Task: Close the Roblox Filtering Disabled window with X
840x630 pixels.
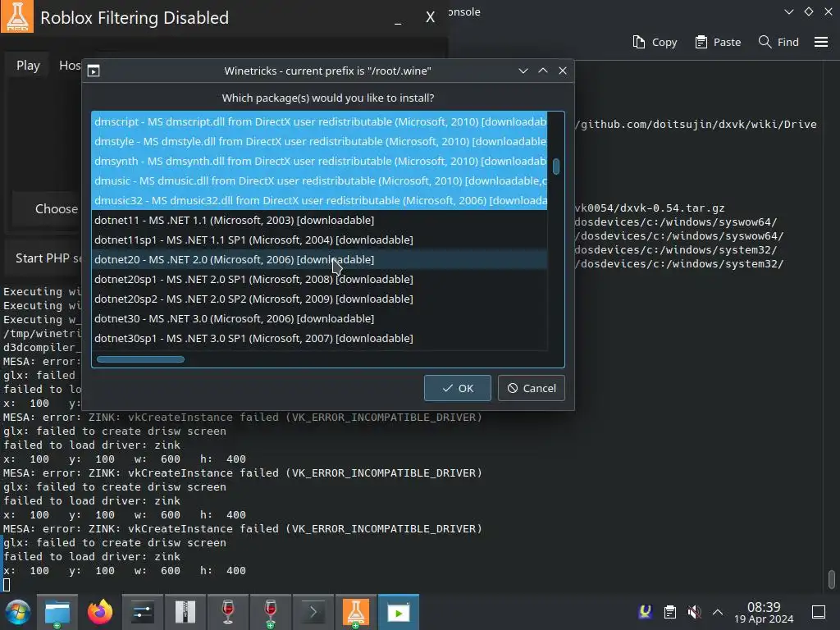Action: 430,18
